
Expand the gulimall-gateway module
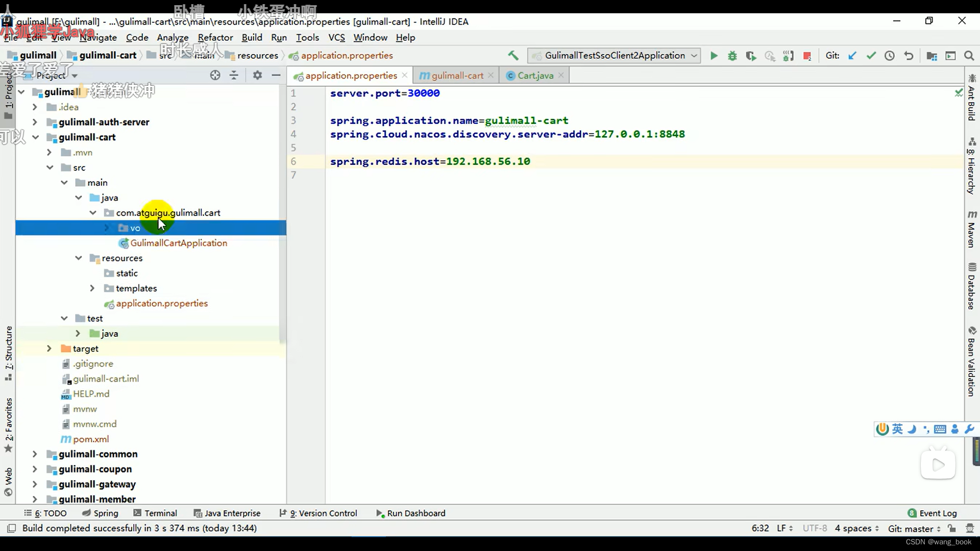[35, 484]
